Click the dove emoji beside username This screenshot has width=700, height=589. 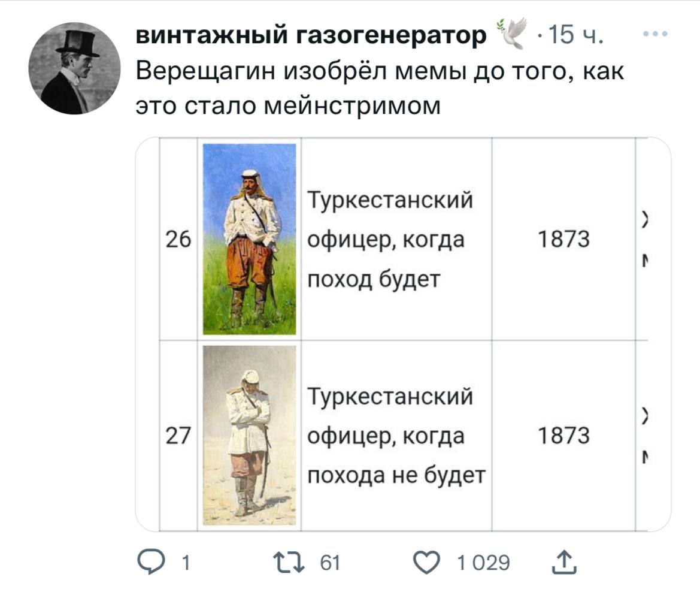pos(512,34)
